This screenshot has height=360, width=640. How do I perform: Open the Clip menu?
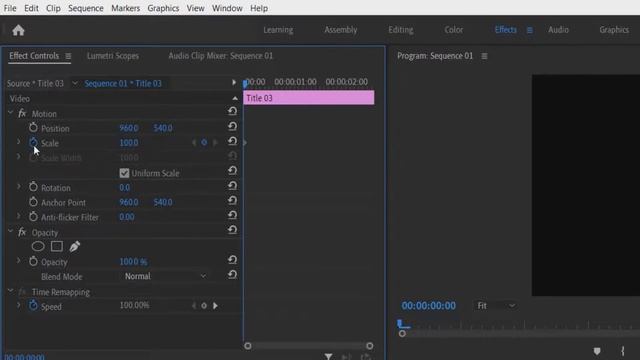click(x=53, y=8)
